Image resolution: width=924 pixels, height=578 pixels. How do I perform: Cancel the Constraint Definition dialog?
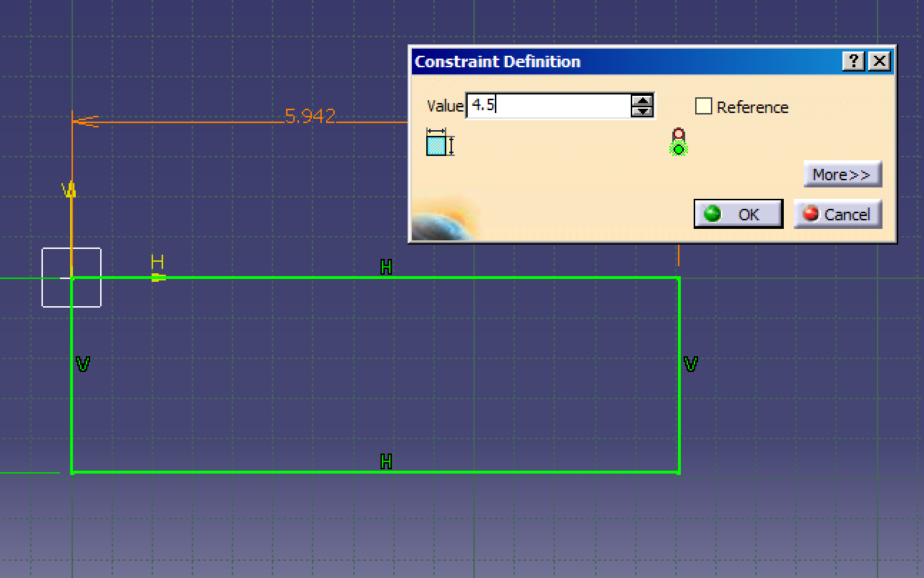[837, 214]
